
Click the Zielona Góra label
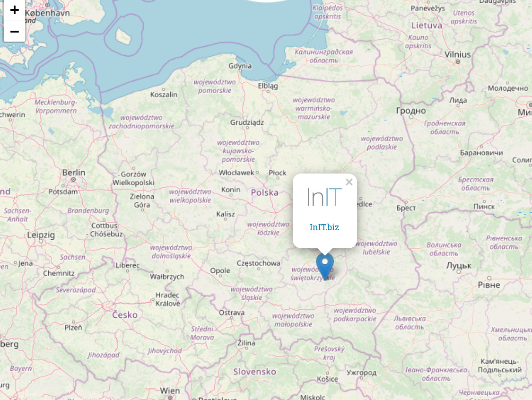pyautogui.click(x=142, y=200)
